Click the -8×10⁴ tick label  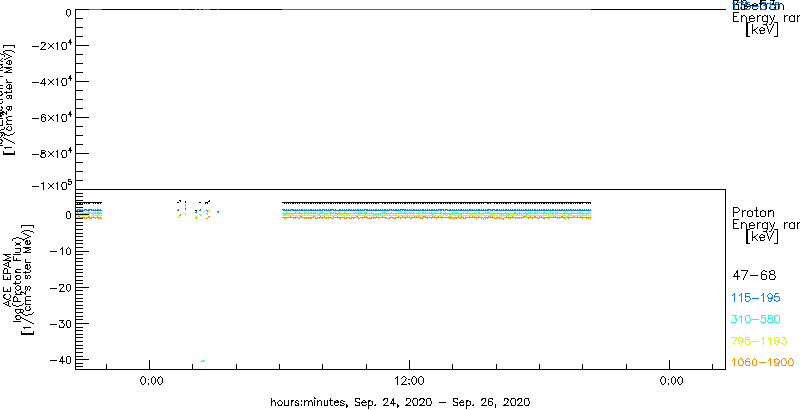(51, 153)
